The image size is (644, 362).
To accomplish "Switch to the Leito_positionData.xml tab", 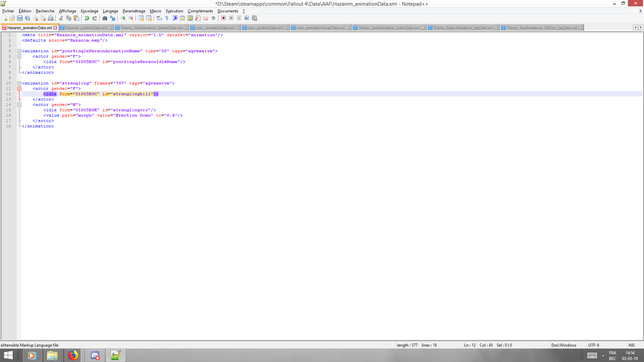I will pyautogui.click(x=264, y=27).
